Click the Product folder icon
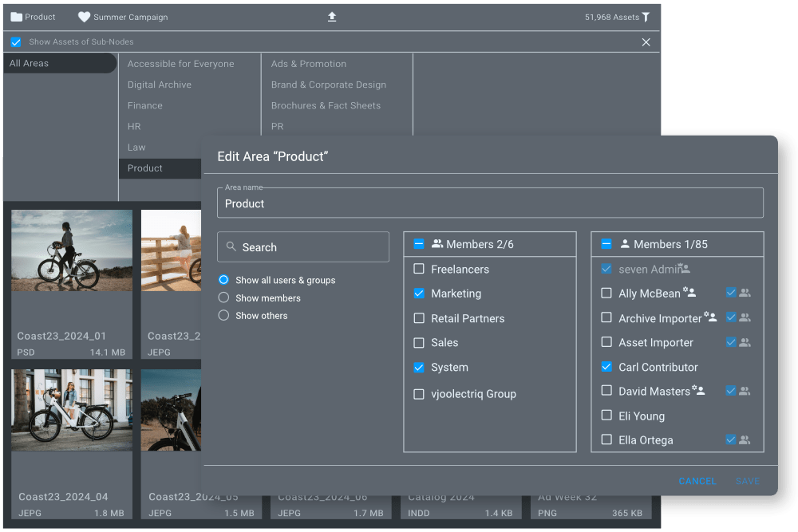This screenshot has width=798, height=532. click(16, 17)
